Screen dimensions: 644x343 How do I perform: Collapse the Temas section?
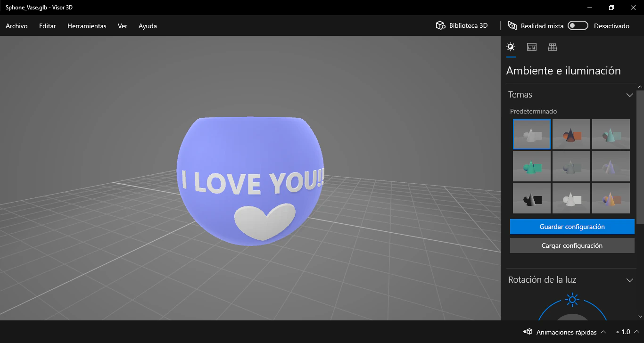point(629,95)
